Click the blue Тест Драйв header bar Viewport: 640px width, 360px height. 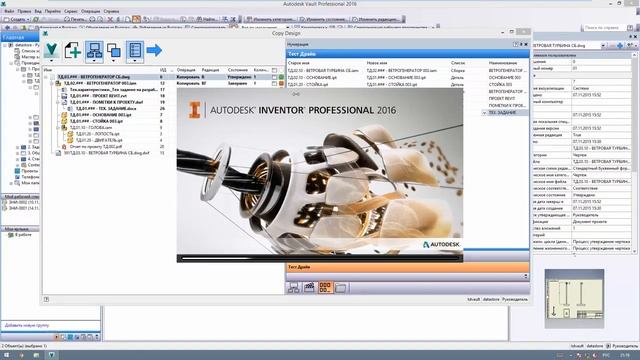(x=407, y=54)
